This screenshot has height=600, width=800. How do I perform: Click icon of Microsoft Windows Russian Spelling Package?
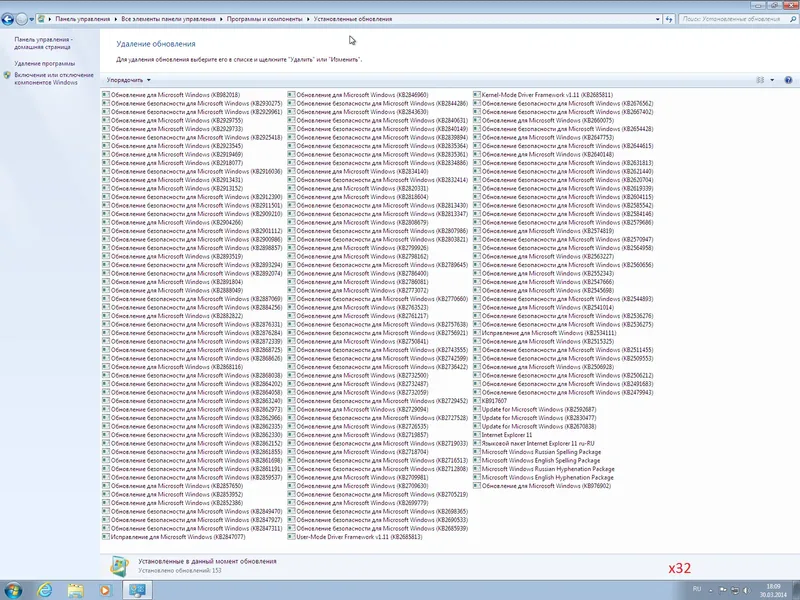pos(477,452)
